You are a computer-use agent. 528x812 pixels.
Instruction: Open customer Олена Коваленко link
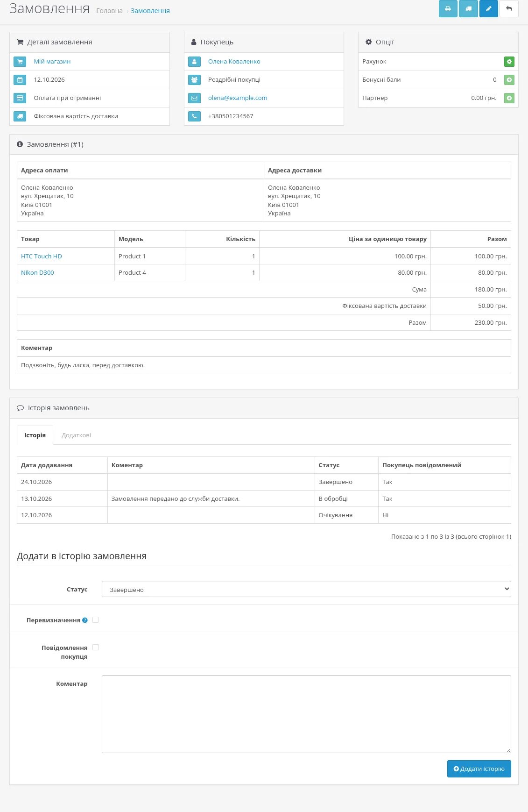coord(234,62)
